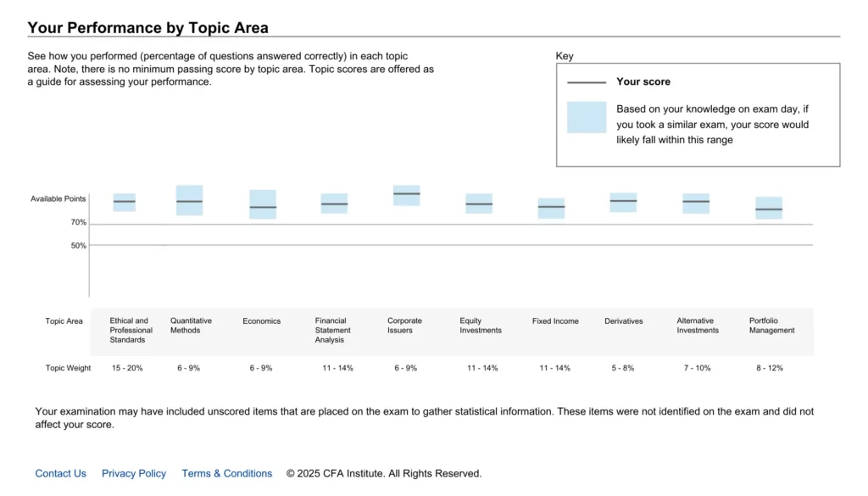Click the Portfolio Management topic label

point(771,326)
